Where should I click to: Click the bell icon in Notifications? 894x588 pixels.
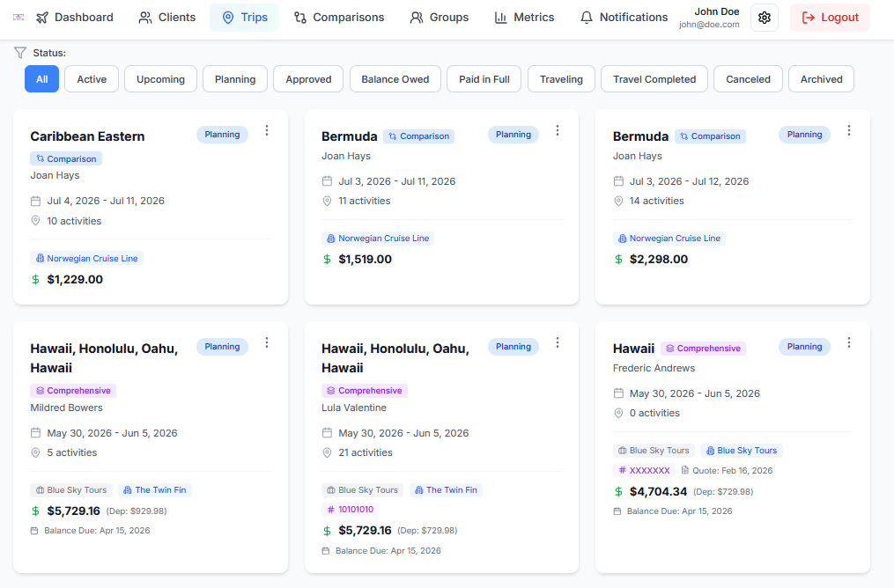587,18
